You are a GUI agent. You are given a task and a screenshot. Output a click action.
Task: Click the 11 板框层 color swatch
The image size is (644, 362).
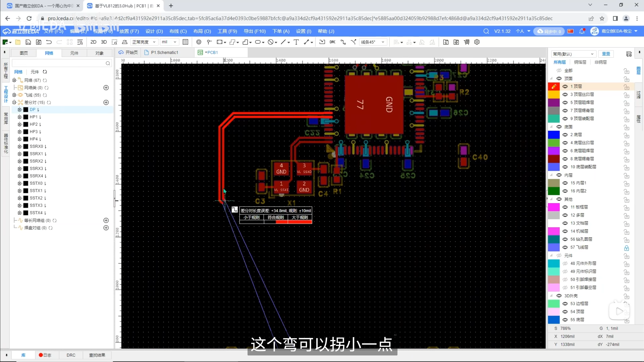553,207
